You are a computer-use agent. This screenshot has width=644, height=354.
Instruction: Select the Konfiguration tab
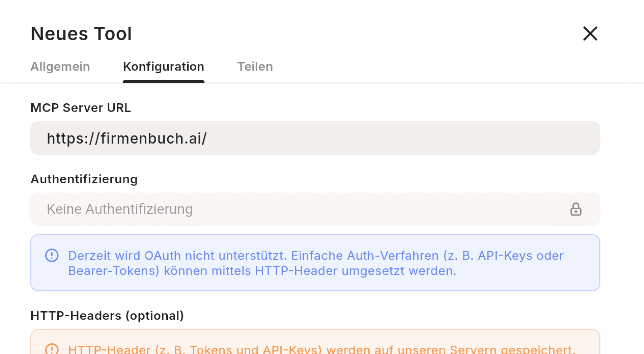coord(164,66)
